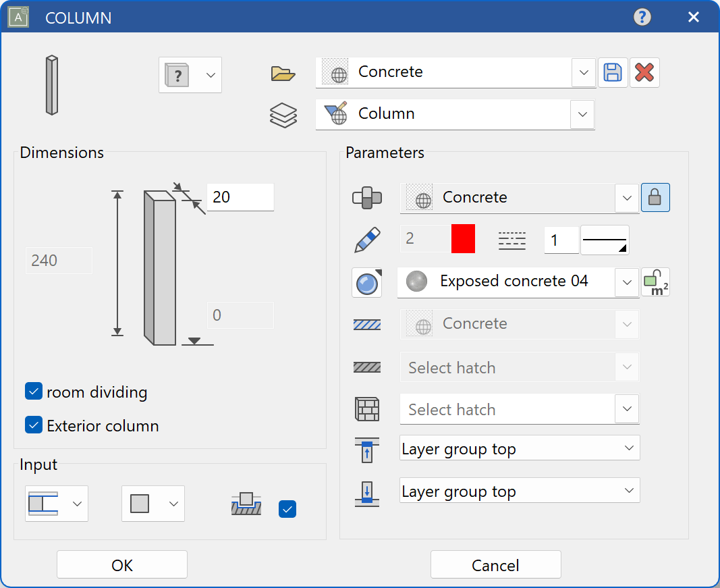Click the column width field showing 20
720x588 pixels.
tap(240, 197)
